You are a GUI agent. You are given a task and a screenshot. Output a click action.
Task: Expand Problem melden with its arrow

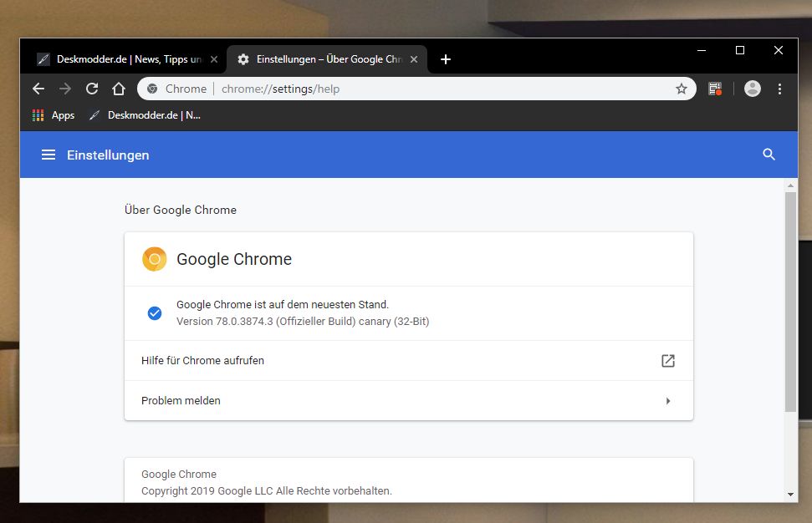[668, 401]
